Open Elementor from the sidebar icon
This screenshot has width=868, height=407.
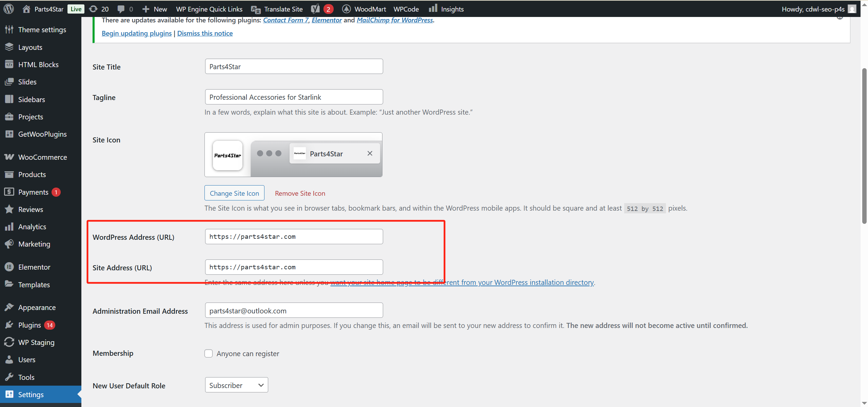9,267
